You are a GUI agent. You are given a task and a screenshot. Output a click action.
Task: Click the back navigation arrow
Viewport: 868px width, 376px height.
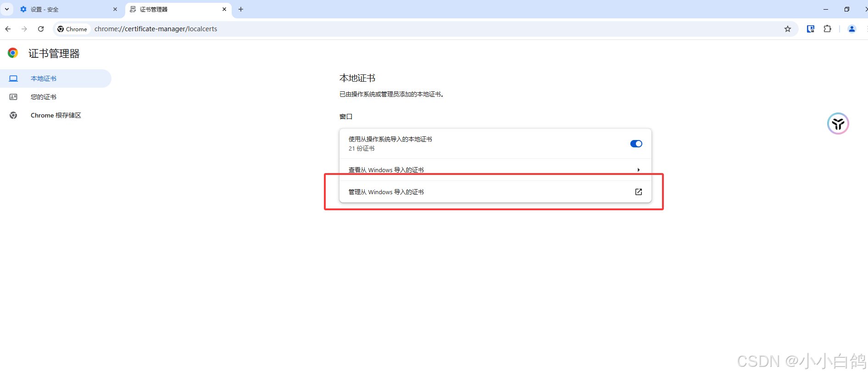click(x=8, y=29)
